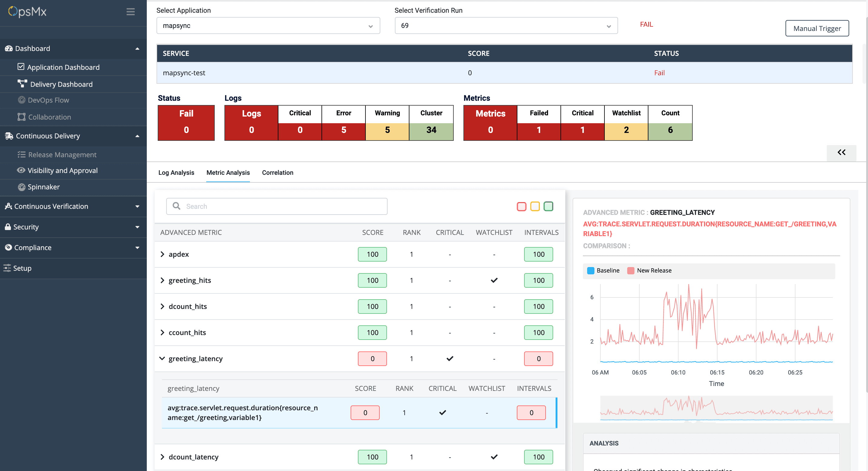Click the Security lock icon

pos(8,227)
